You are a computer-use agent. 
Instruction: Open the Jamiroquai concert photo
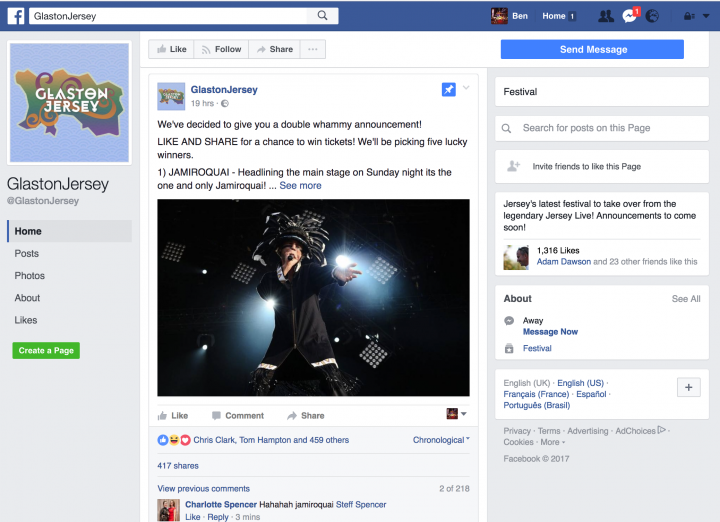[x=313, y=297]
